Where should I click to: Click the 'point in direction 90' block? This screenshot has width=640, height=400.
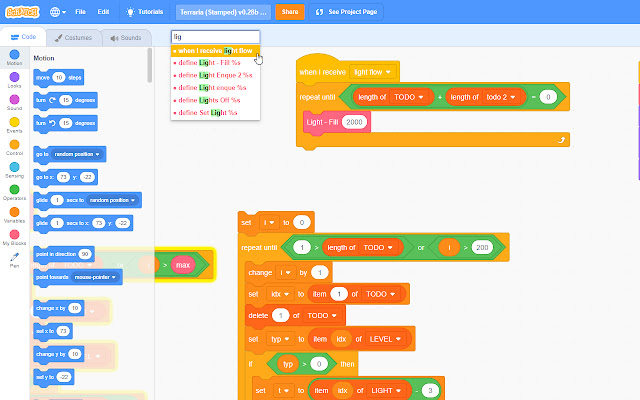coord(64,254)
